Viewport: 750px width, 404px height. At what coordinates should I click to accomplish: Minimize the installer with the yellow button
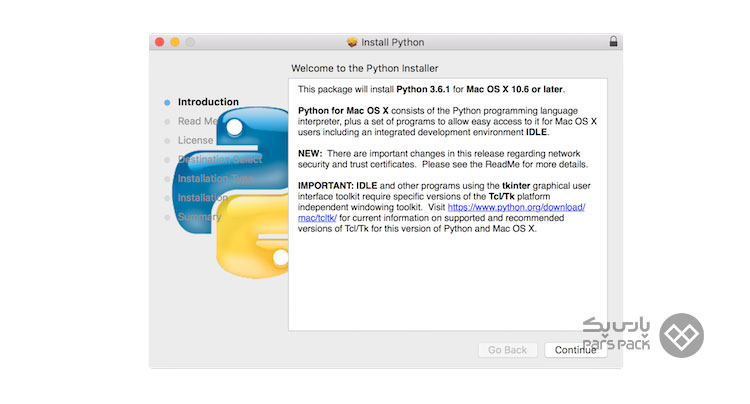[x=174, y=42]
